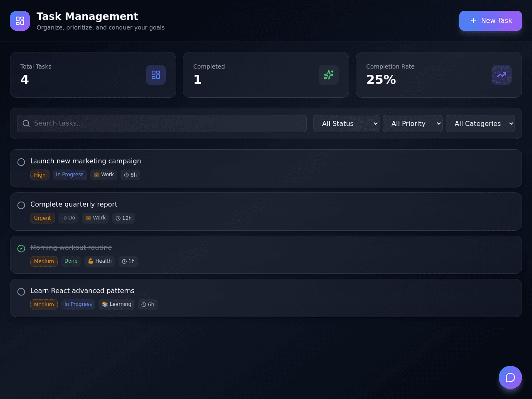Click the search magnifier icon
This screenshot has width=532, height=399.
(26, 123)
